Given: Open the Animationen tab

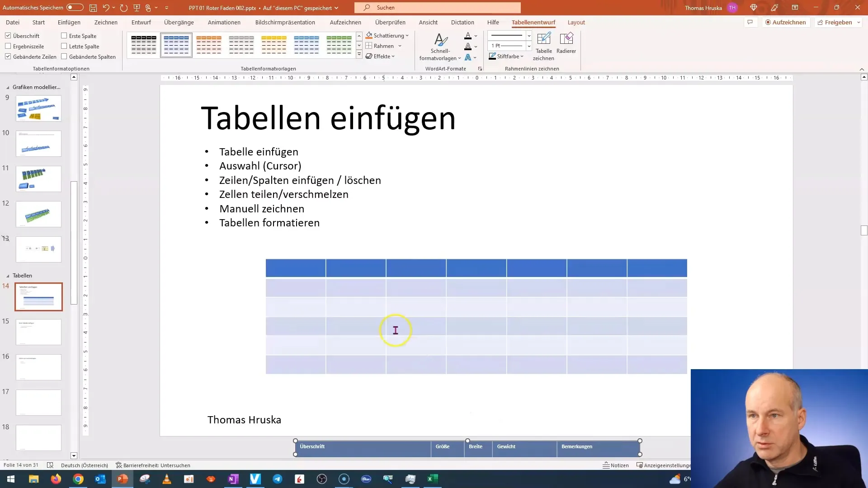Looking at the screenshot, I should [x=224, y=22].
